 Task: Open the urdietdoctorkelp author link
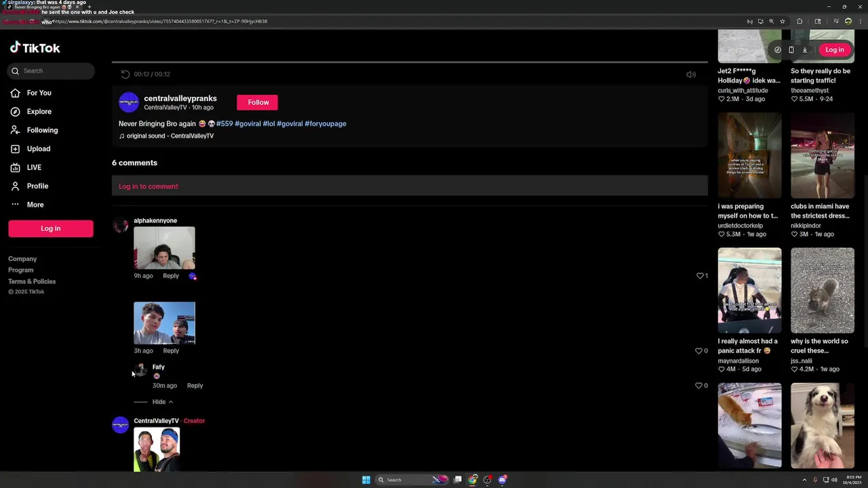[x=741, y=226]
